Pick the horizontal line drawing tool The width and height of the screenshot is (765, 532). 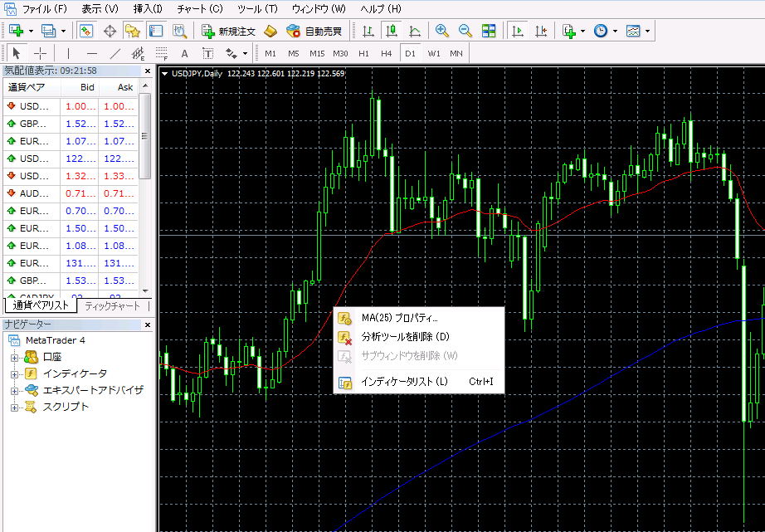[x=92, y=53]
